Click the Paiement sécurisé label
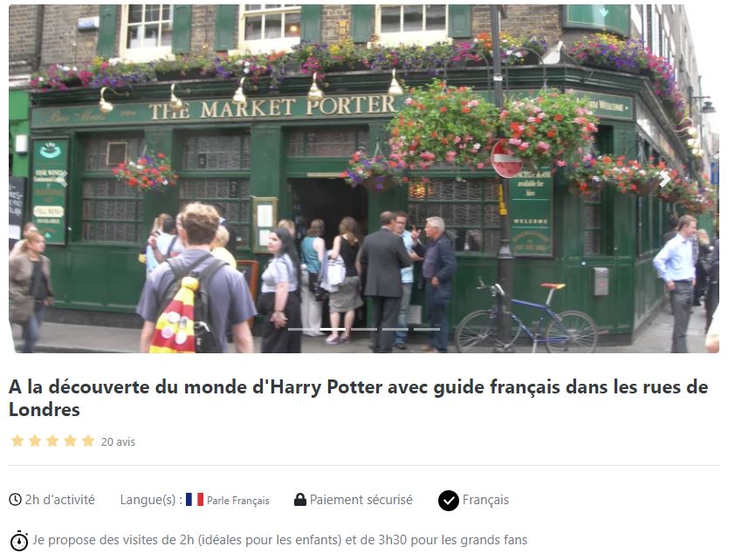Screen dimensions: 735x560 pos(361,500)
